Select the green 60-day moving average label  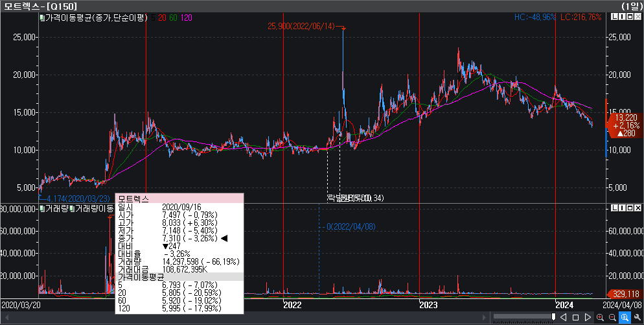tap(174, 18)
